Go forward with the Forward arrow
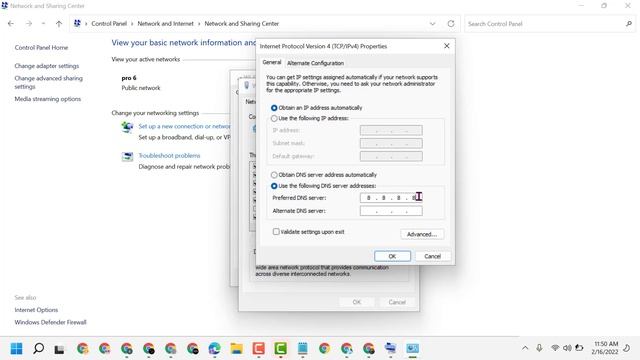The height and width of the screenshot is (360, 640). click(x=29, y=24)
